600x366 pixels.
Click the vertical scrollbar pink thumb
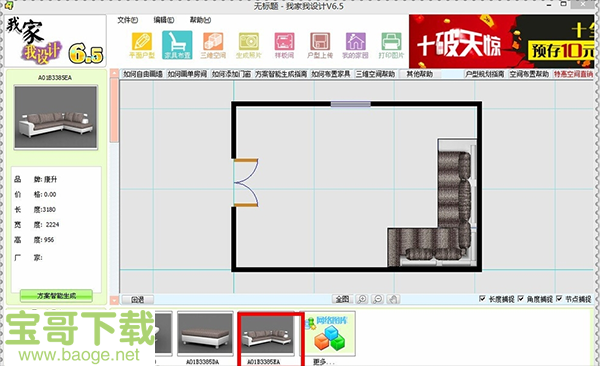coord(114,110)
